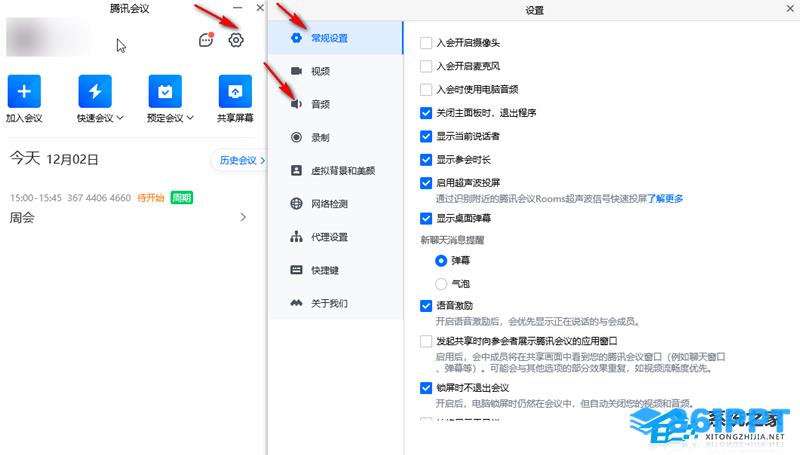Image resolution: width=800 pixels, height=455 pixels.
Task: Click the meeting number 367 4406 4660
Action: click(x=99, y=198)
